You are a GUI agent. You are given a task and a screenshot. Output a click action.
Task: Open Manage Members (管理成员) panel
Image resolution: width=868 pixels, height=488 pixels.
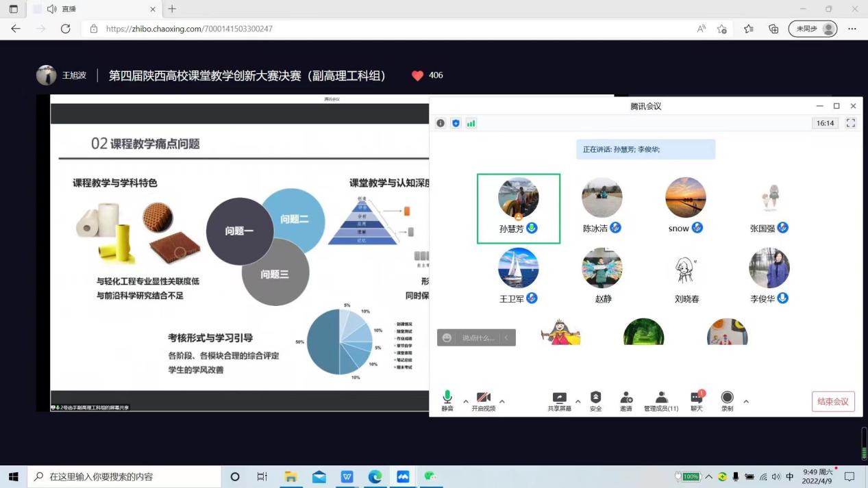(x=660, y=398)
